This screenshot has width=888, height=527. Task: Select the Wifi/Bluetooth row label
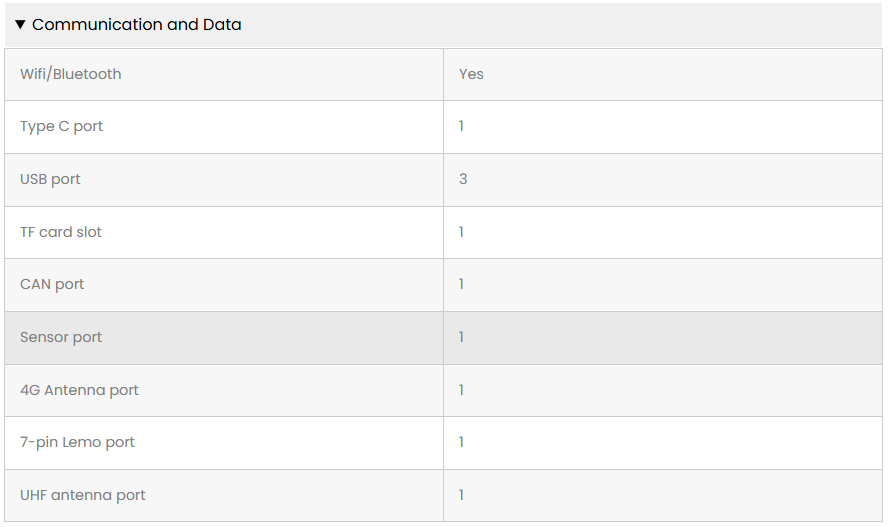click(71, 74)
